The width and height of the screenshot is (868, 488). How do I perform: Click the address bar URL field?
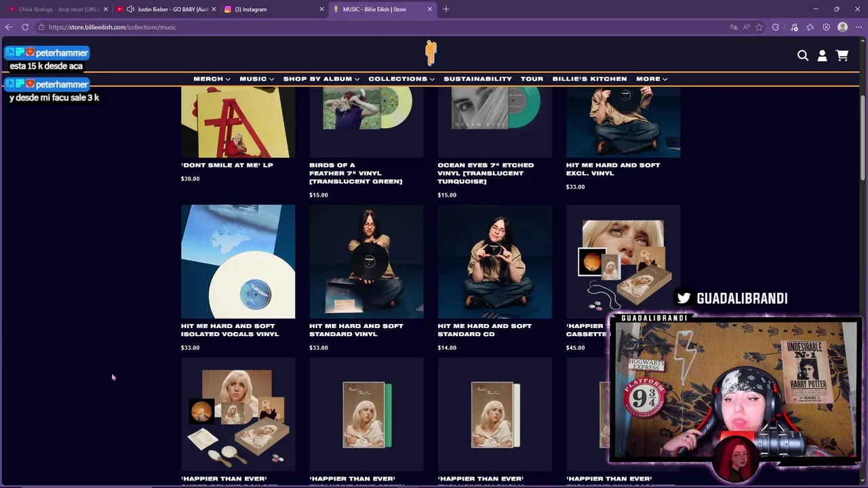380,27
